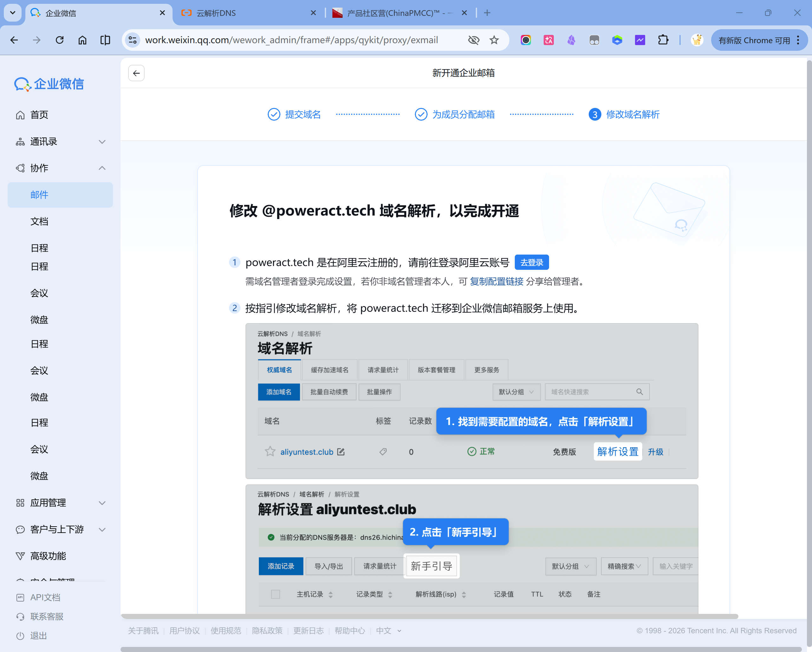Image resolution: width=812 pixels, height=652 pixels.
Task: Bookmark this page with the star icon
Action: pos(494,40)
